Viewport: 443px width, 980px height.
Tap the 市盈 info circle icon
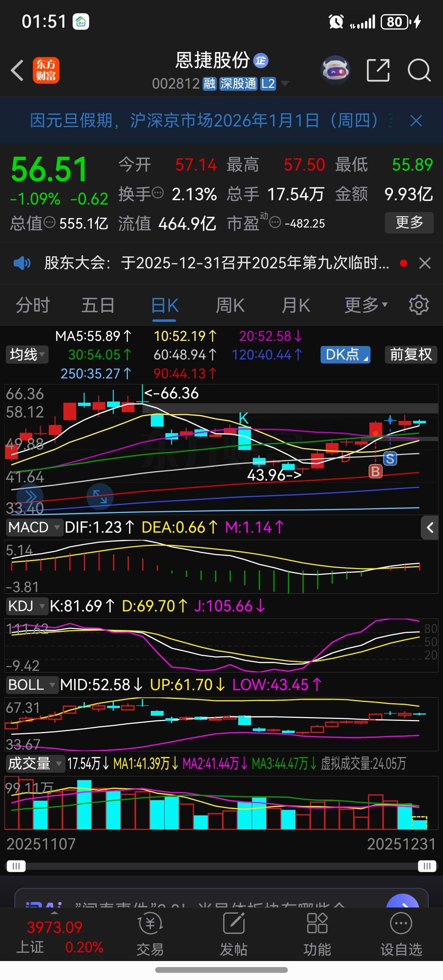275,222
